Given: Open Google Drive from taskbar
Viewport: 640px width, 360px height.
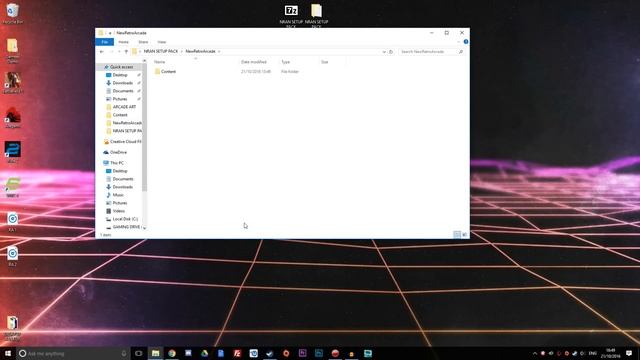Looking at the screenshot, I should pos(204,353).
